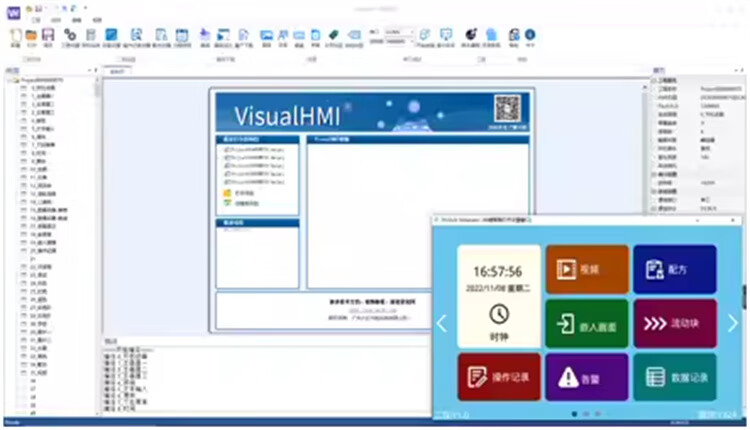Click the purple compile stamp toolbar icon
Screen dimensions: 750x430
tap(205, 35)
